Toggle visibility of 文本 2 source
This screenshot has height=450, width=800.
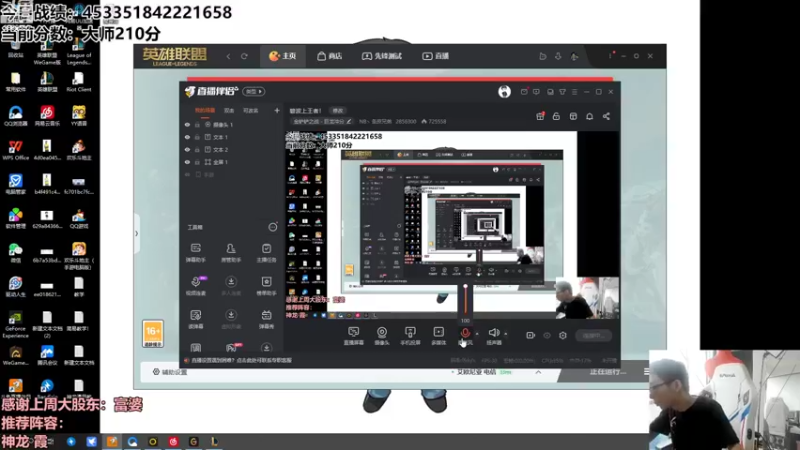tap(187, 149)
